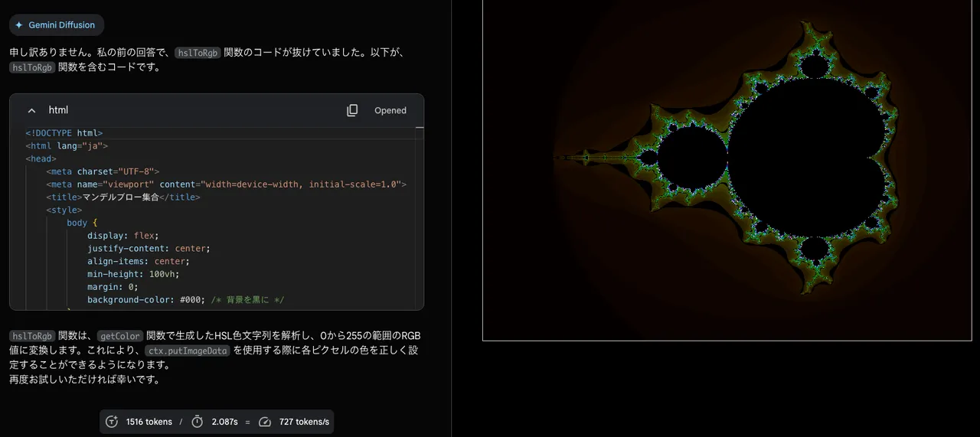Copy the html code block

[352, 110]
